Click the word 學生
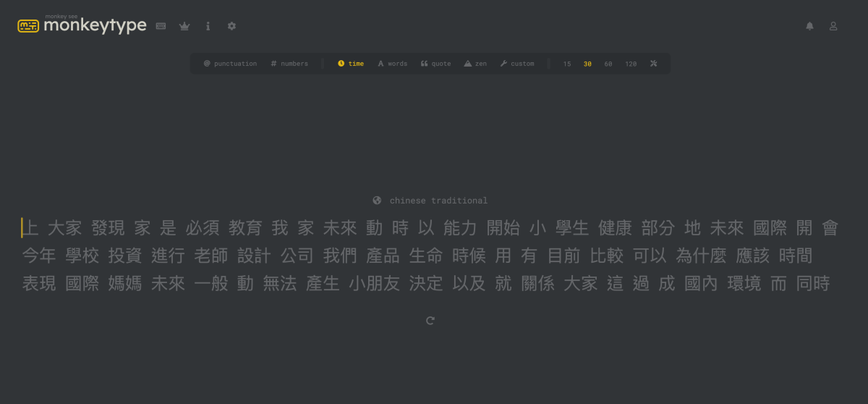This screenshot has width=868, height=404. click(x=572, y=228)
